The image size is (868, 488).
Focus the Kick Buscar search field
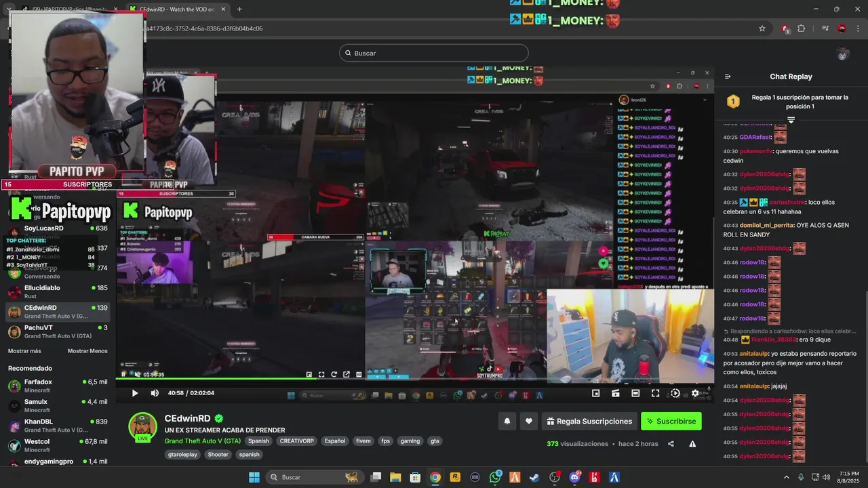434,53
